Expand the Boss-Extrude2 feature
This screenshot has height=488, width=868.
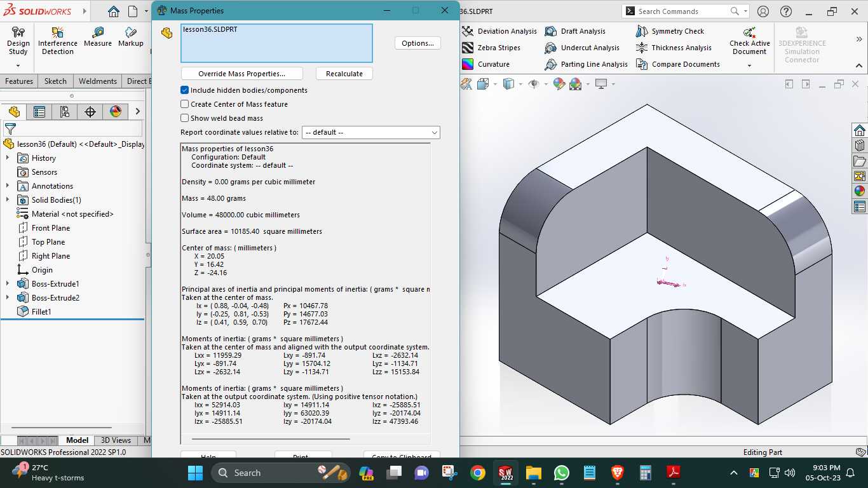pos(8,298)
